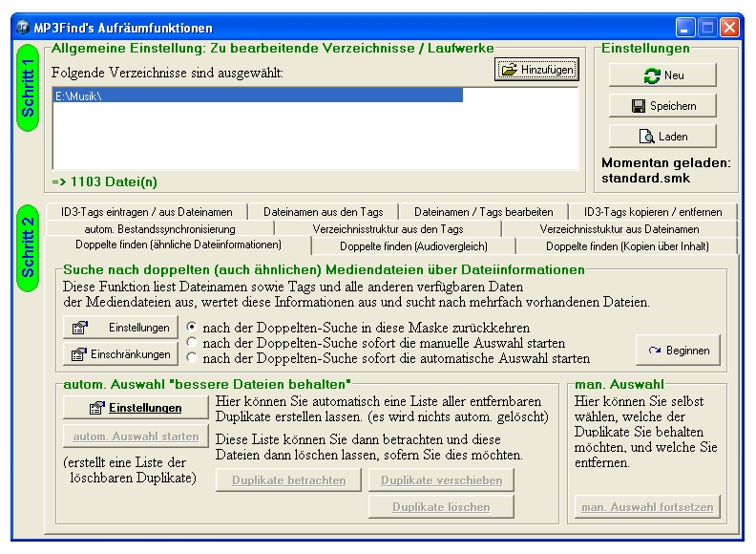Switch to 'Dateinamen aus den Tags' tab

(x=323, y=212)
